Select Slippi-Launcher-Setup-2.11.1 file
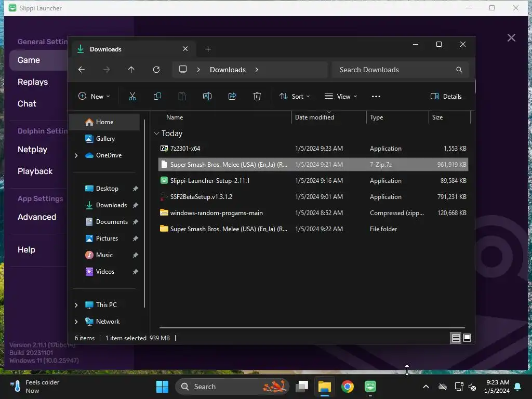 pyautogui.click(x=313, y=181)
